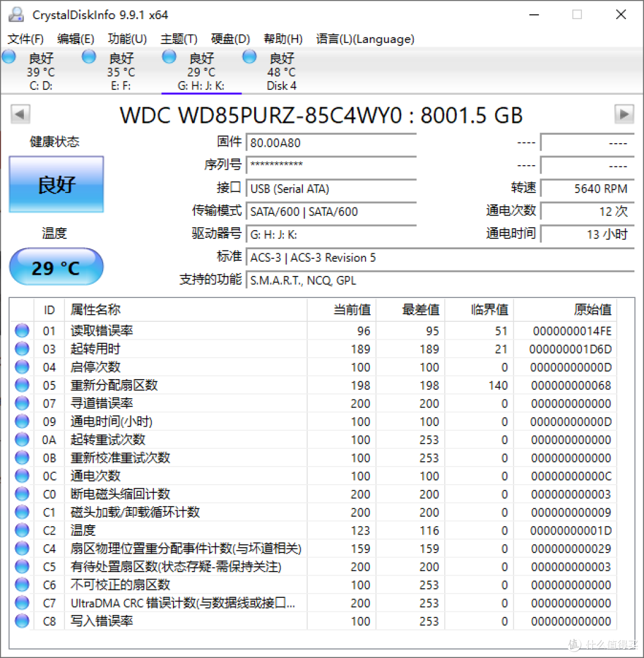Click the 支持的功能 field S.M.A.R.T., NCQ, GPL
The height and width of the screenshot is (658, 644).
tap(440, 280)
